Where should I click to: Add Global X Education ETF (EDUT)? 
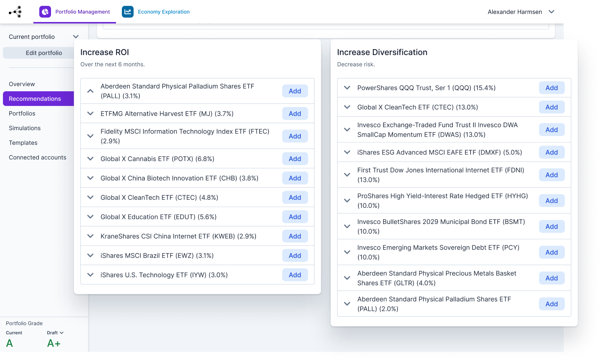click(295, 217)
